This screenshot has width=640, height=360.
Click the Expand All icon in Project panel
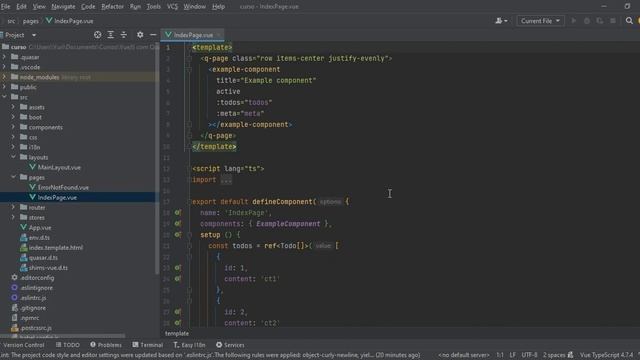point(111,35)
